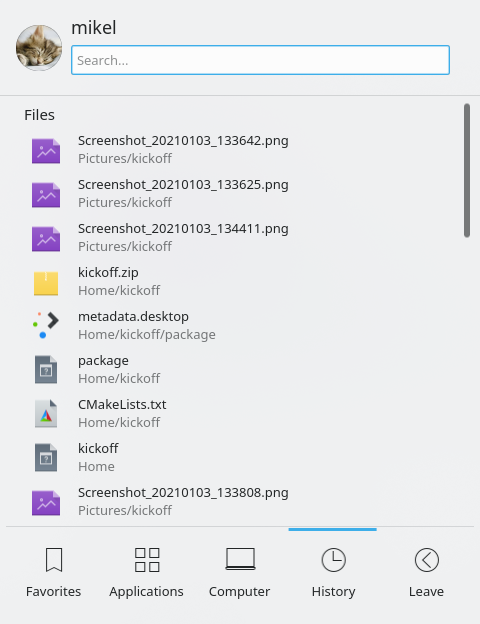Switch to the Computer tab label
Screen dimensions: 480x624
tap(239, 592)
